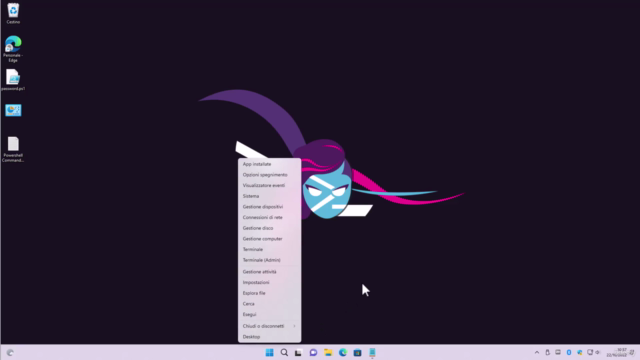Open the weather widget in taskbar corner
This screenshot has height=360, width=640.
point(10,353)
